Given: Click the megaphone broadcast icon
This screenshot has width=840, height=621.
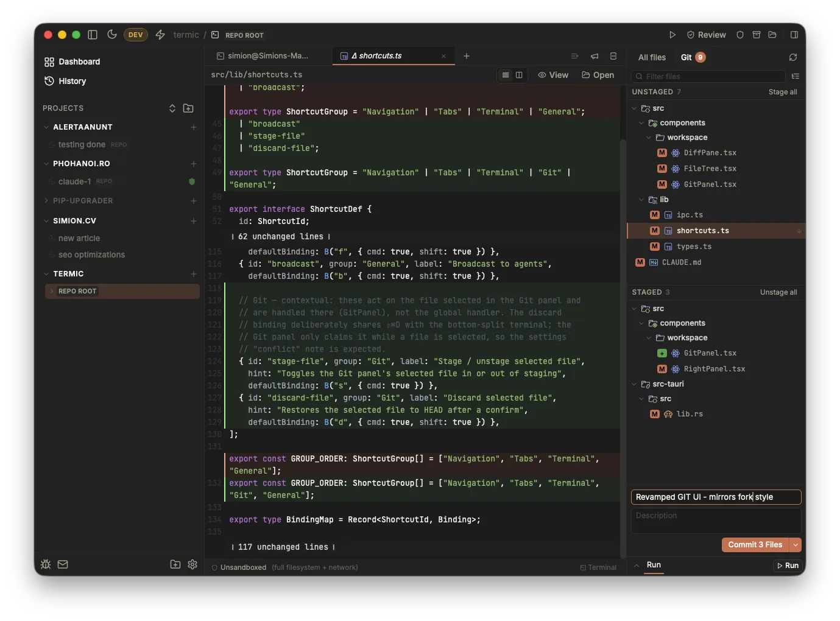Looking at the screenshot, I should (x=595, y=56).
